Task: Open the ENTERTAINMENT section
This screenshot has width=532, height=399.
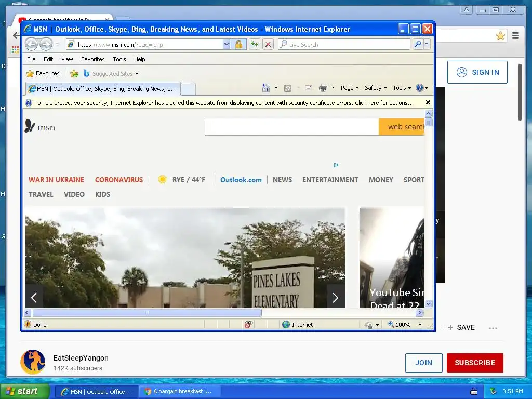Action: pyautogui.click(x=330, y=180)
